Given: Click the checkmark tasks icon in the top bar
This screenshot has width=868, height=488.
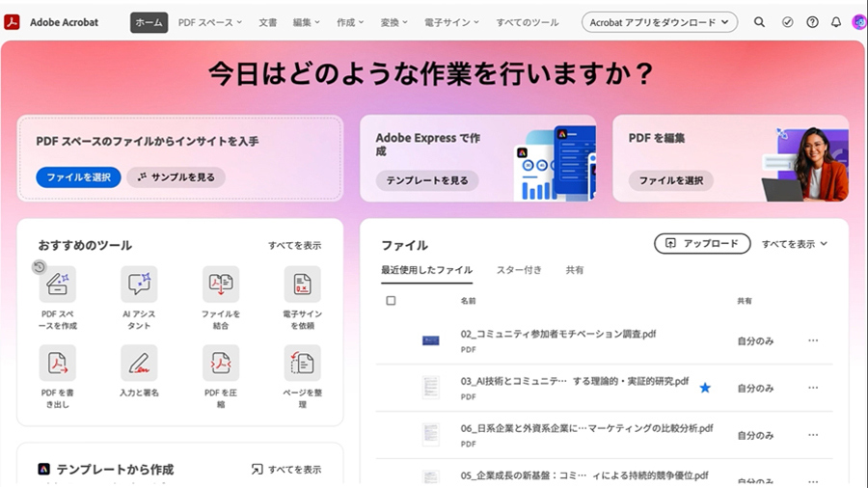Looking at the screenshot, I should tap(787, 22).
